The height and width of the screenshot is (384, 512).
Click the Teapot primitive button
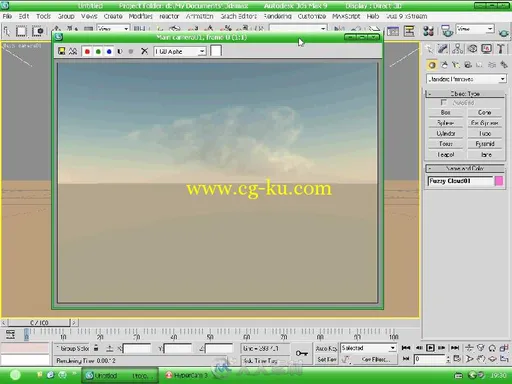tap(446, 155)
